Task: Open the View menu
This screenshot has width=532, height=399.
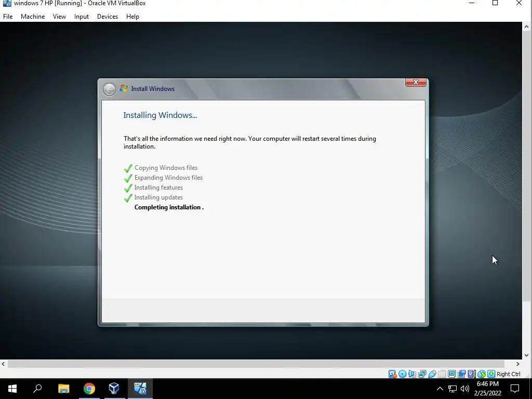Action: pos(59,16)
